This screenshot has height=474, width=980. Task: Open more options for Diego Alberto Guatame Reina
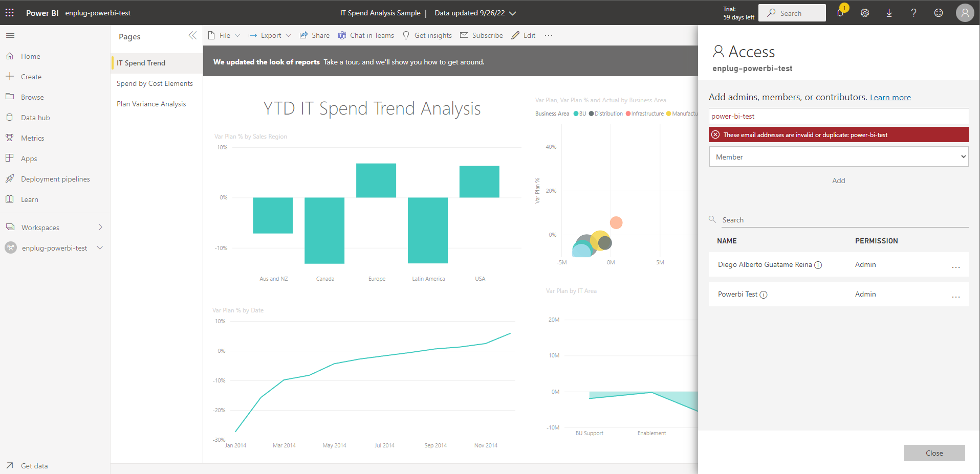tap(955, 267)
